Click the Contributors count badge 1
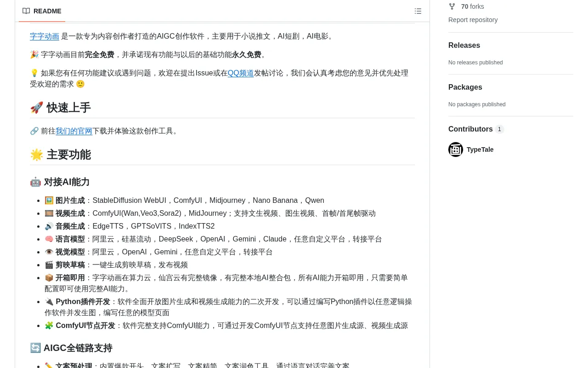This screenshot has width=588, height=368. [499, 129]
